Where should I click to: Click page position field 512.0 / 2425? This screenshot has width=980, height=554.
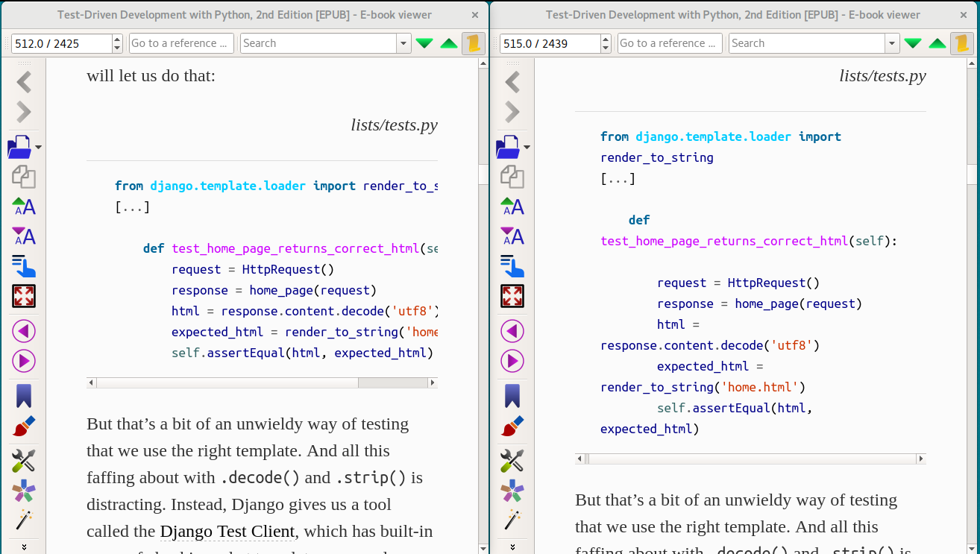click(x=61, y=43)
